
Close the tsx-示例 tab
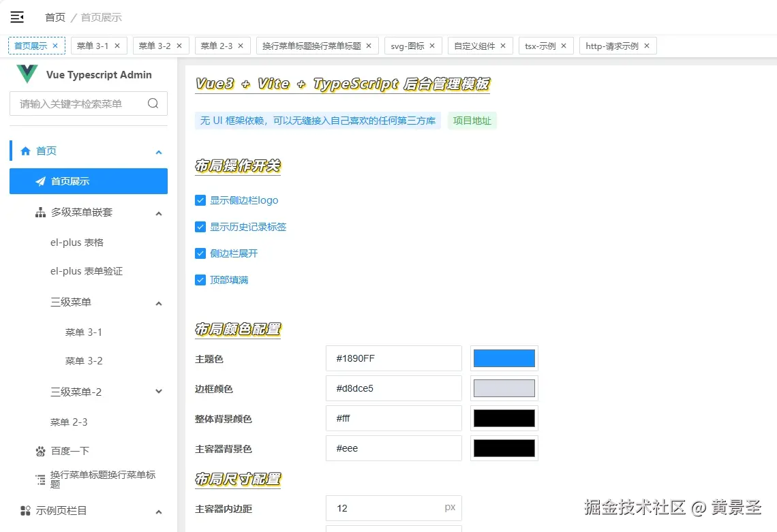[x=564, y=46]
